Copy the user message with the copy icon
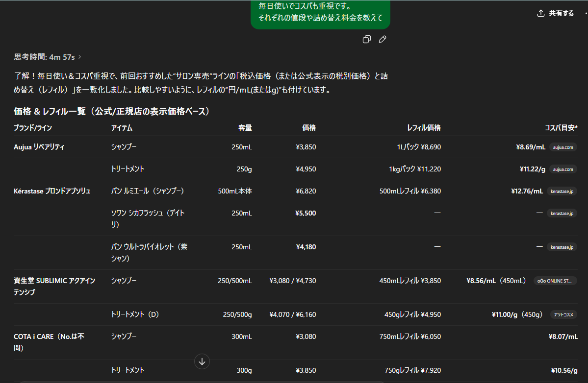Screen dimensions: 588x383 pos(366,40)
